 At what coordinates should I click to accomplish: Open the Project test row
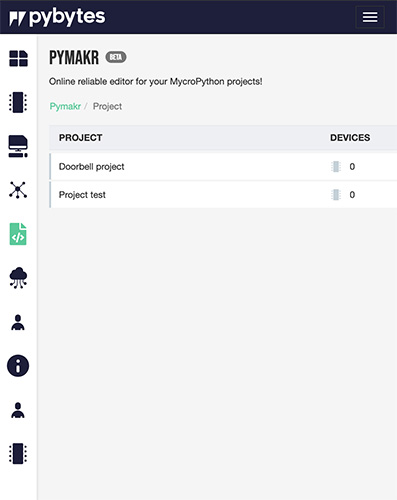click(223, 195)
